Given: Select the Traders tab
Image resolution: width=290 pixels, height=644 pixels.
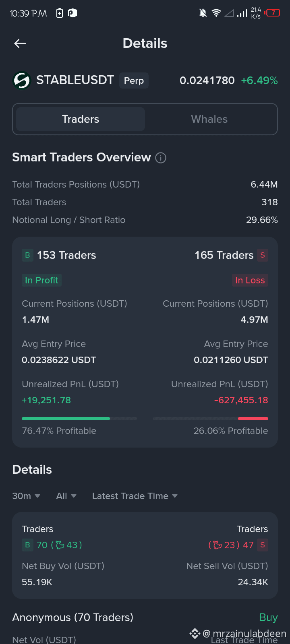Looking at the screenshot, I should pyautogui.click(x=81, y=119).
